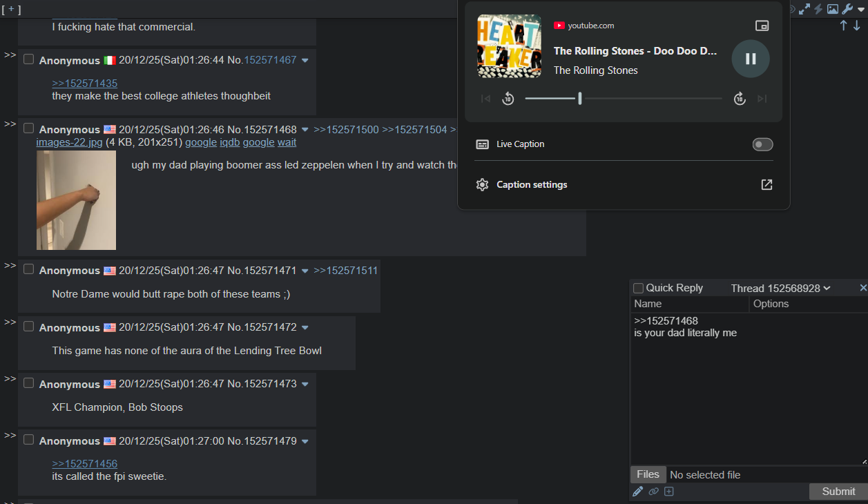Image resolution: width=868 pixels, height=504 pixels.
Task: Follow quote link >>152571456
Action: pyautogui.click(x=85, y=464)
